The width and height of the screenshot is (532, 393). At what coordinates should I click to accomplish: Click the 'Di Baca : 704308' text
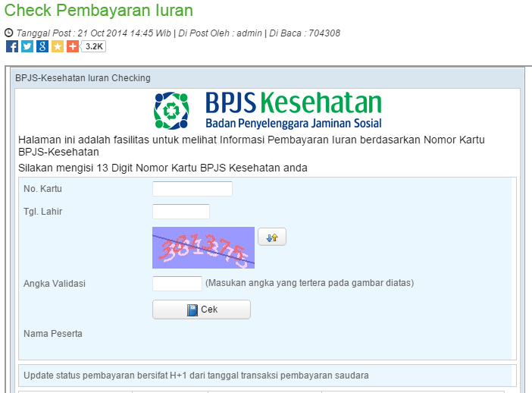[305, 33]
